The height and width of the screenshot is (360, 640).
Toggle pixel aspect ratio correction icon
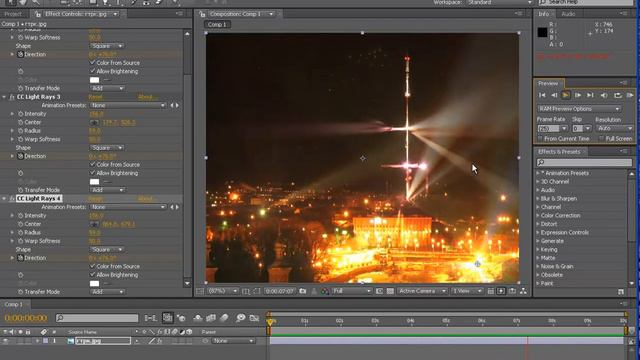491,291
